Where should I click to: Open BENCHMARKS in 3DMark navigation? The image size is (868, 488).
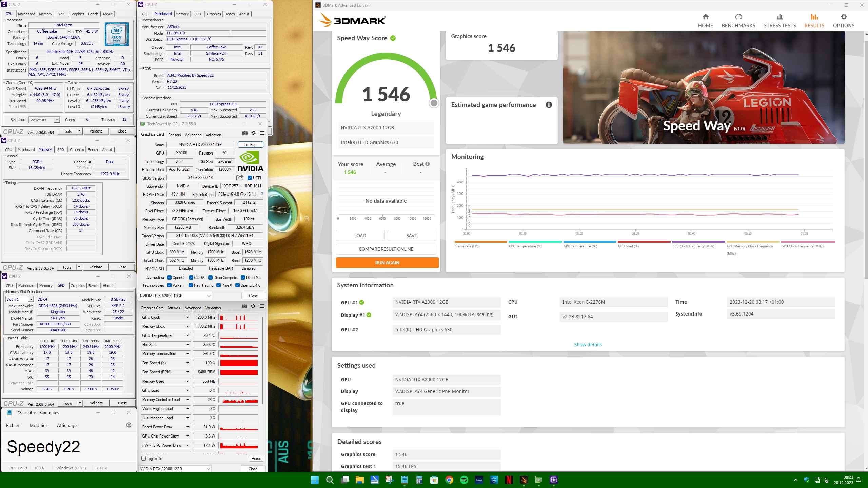pyautogui.click(x=738, y=20)
